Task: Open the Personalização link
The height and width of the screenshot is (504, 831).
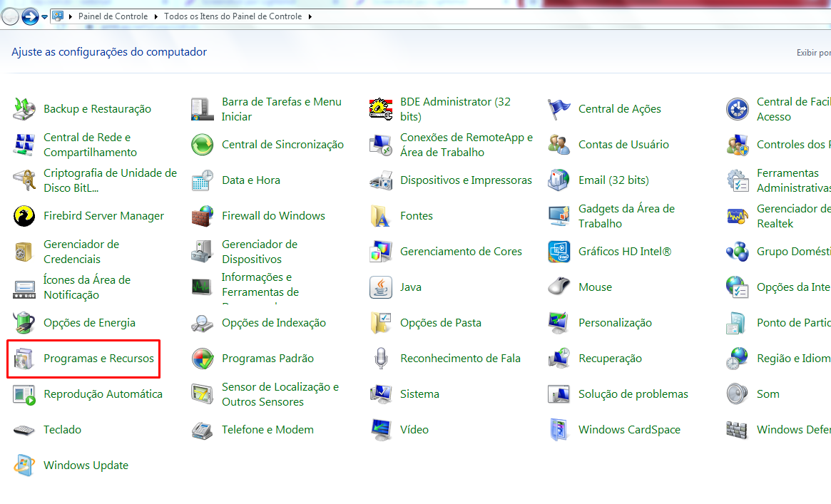Action: click(x=615, y=323)
